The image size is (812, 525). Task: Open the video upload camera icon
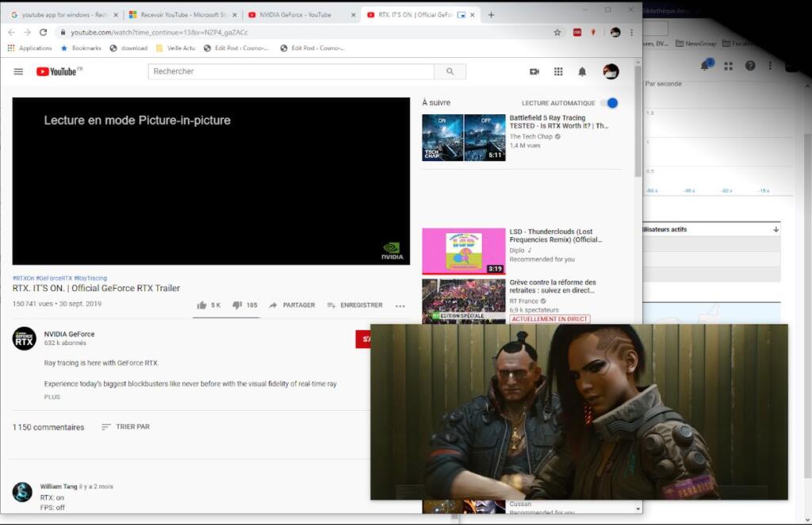534,71
